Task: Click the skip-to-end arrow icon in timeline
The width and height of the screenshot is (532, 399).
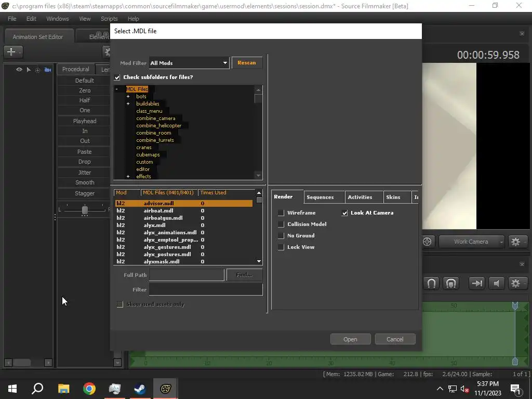Action: [x=477, y=283]
